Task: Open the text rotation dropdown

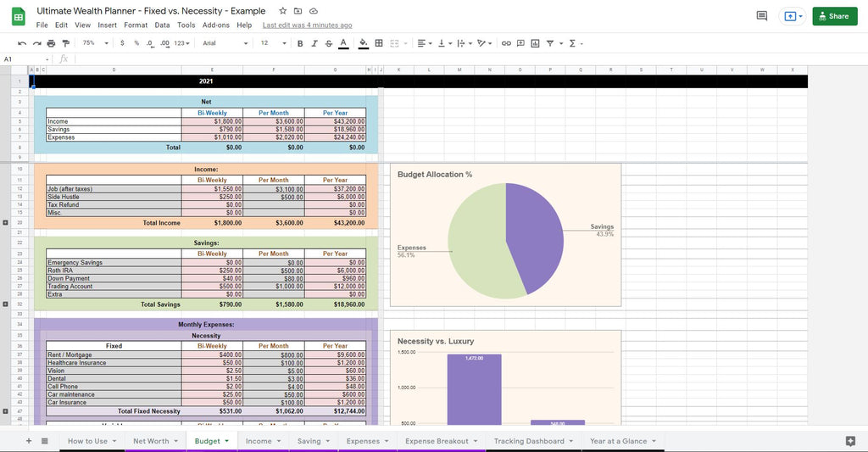Action: [484, 43]
